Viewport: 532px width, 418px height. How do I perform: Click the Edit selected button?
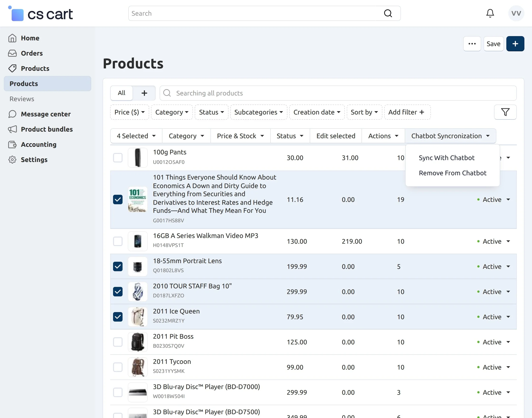[336, 136]
